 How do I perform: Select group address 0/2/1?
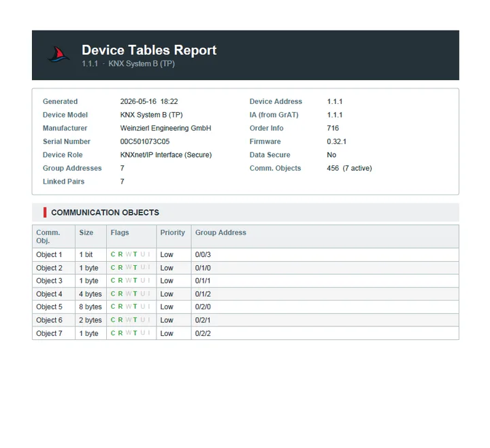tap(203, 320)
